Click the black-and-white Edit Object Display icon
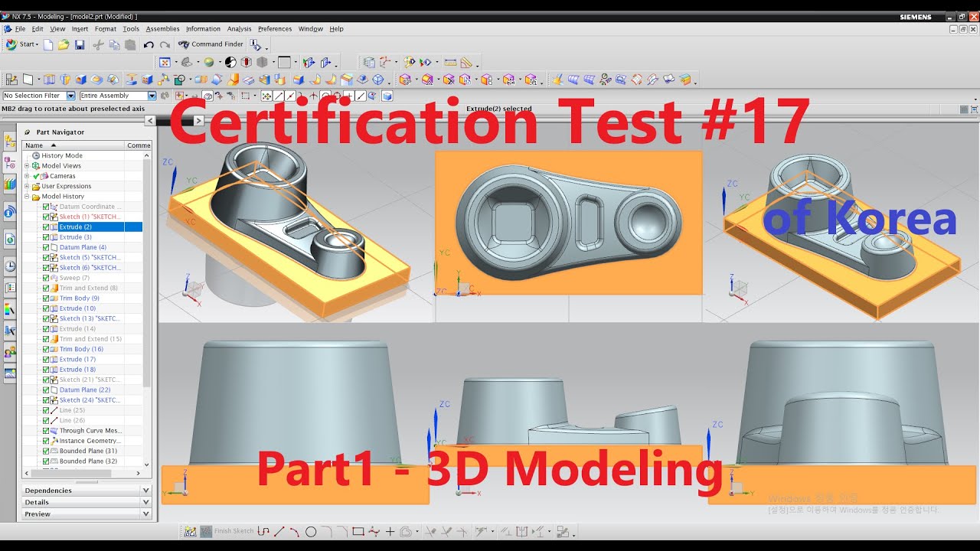The image size is (980, 551). (230, 62)
